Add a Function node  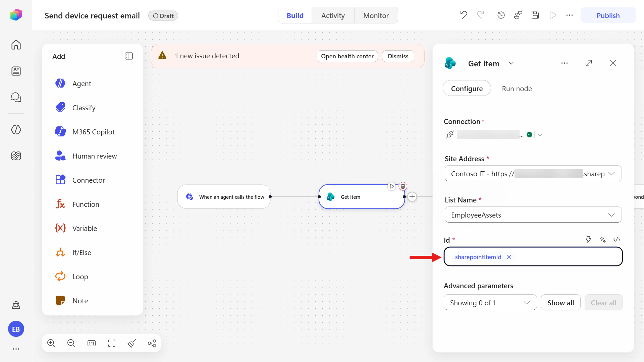[92, 204]
